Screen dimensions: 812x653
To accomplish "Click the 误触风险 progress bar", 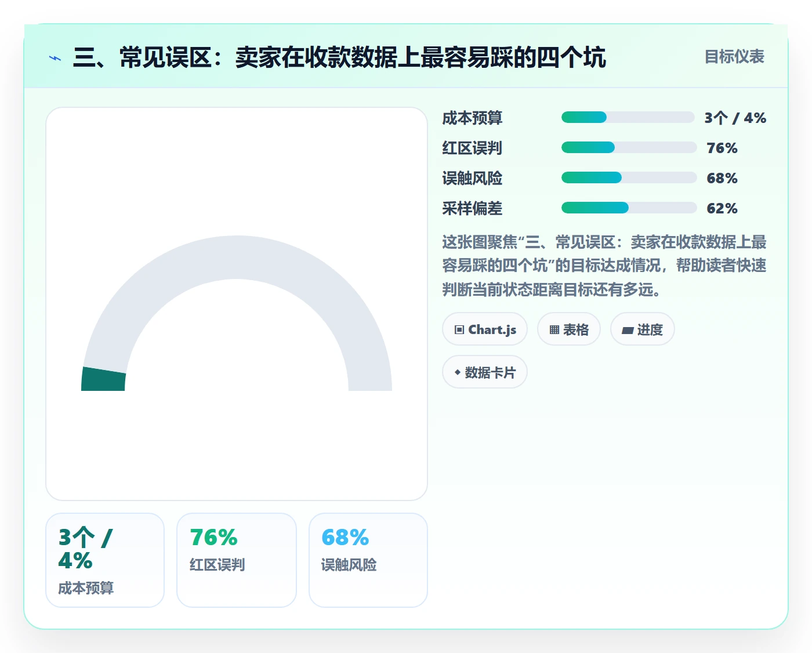I will (x=629, y=177).
